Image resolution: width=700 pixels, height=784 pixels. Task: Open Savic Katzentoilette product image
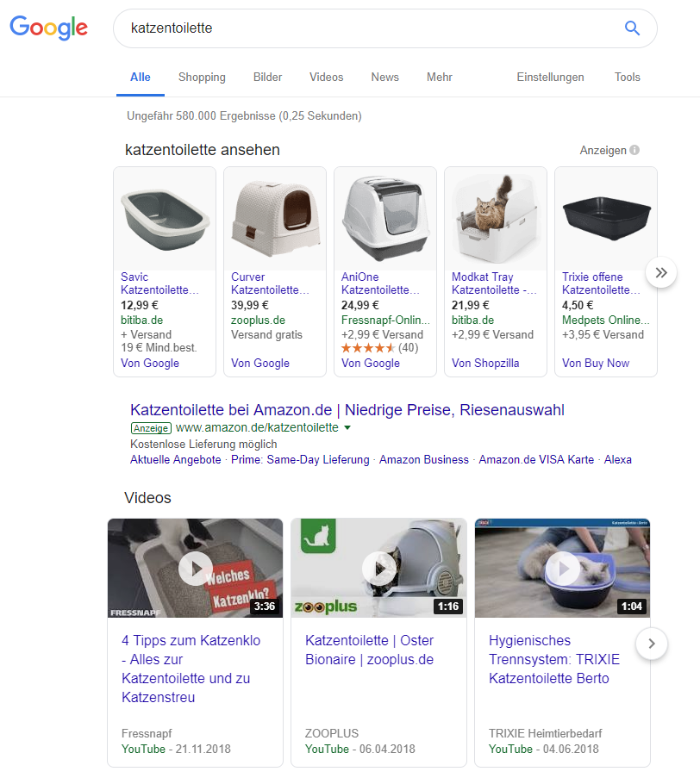click(165, 219)
